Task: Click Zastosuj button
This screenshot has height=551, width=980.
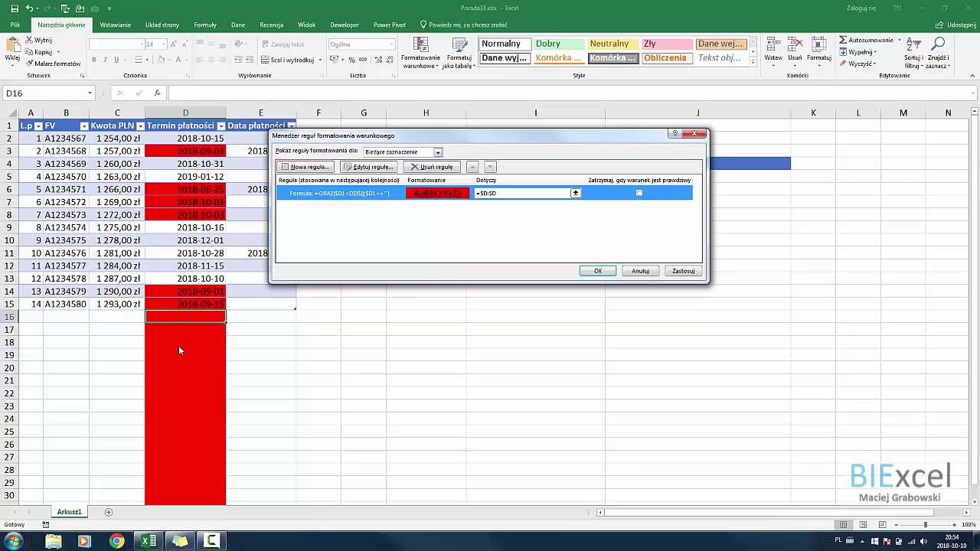Action: coord(684,271)
